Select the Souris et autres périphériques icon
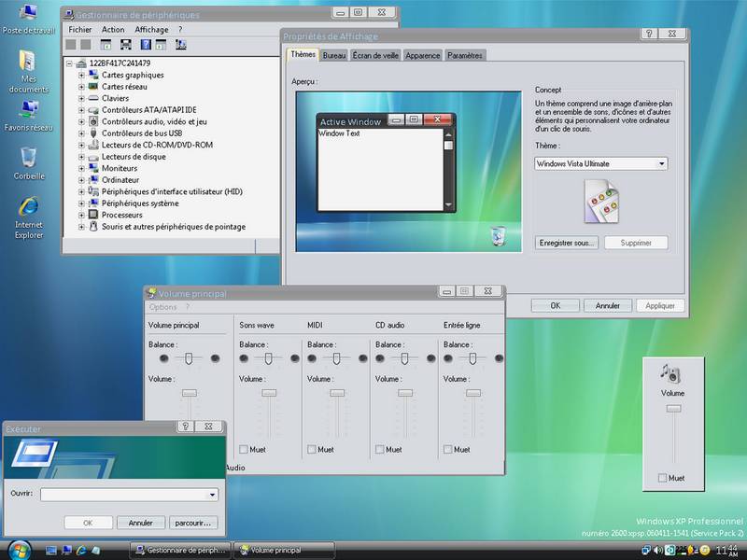Image resolution: width=747 pixels, height=560 pixels. click(x=93, y=227)
